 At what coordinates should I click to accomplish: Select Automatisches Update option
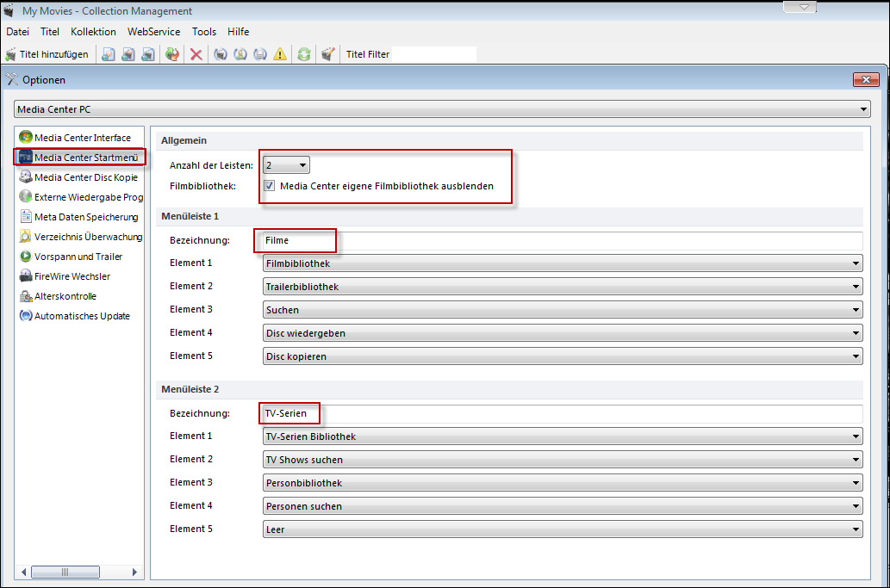pos(75,317)
